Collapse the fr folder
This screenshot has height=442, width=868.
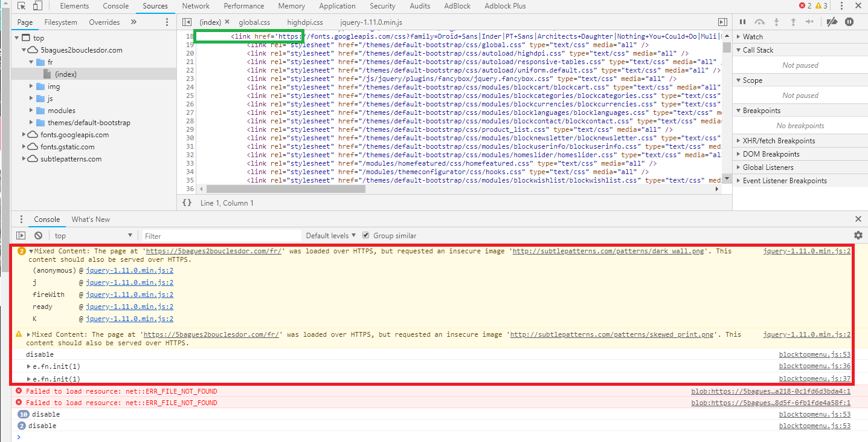coord(31,62)
